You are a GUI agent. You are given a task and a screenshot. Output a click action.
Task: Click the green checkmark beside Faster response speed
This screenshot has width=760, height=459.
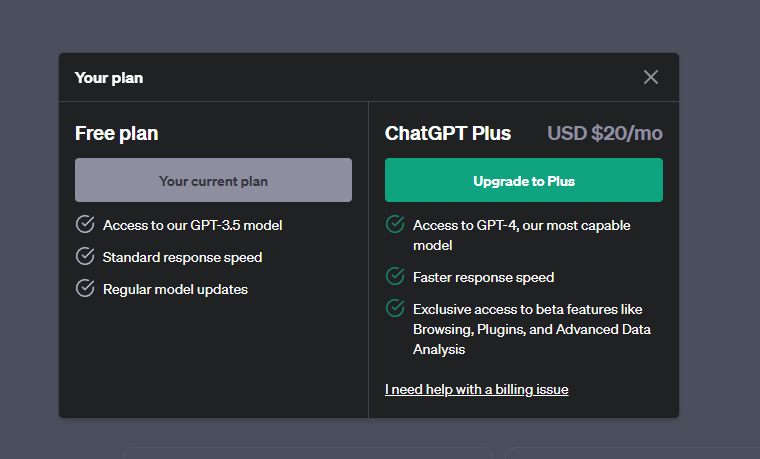[395, 276]
